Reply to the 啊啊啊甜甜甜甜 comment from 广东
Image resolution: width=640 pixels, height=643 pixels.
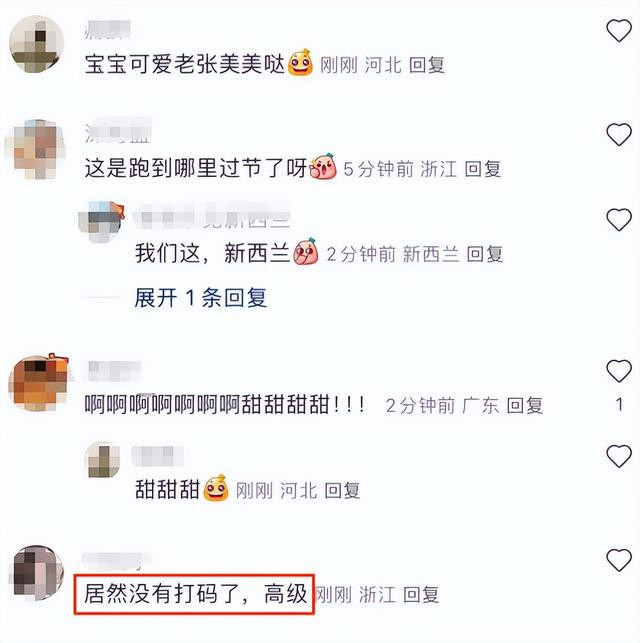click(x=525, y=405)
